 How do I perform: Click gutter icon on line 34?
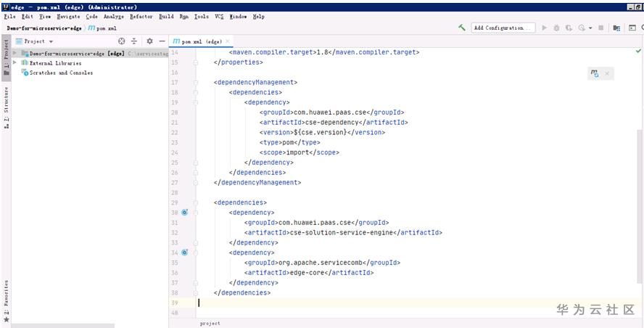pyautogui.click(x=184, y=253)
